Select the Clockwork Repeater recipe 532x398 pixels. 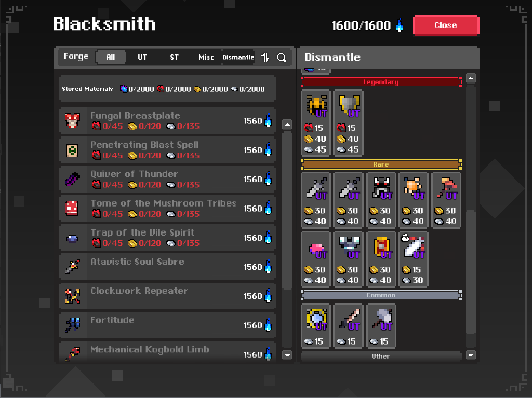(x=167, y=296)
